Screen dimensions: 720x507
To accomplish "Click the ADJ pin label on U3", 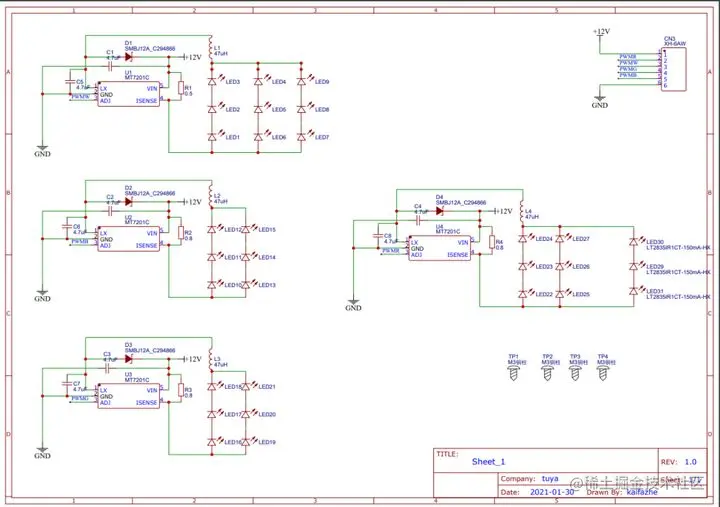I will pos(105,403).
